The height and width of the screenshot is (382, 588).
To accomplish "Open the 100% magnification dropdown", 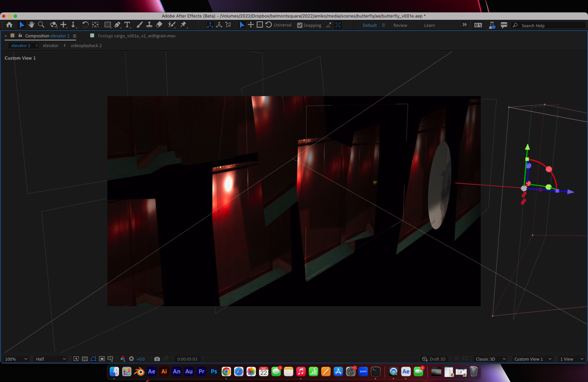I will [x=16, y=359].
